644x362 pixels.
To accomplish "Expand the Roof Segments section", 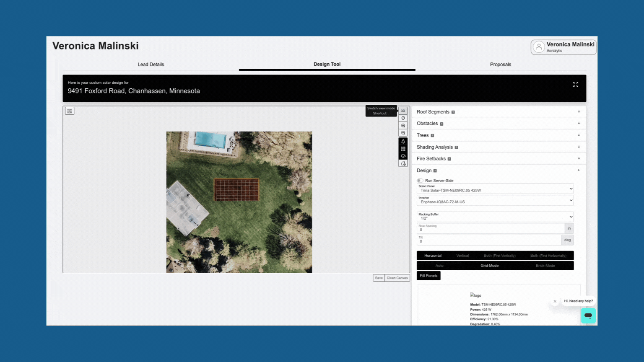I will (x=499, y=112).
